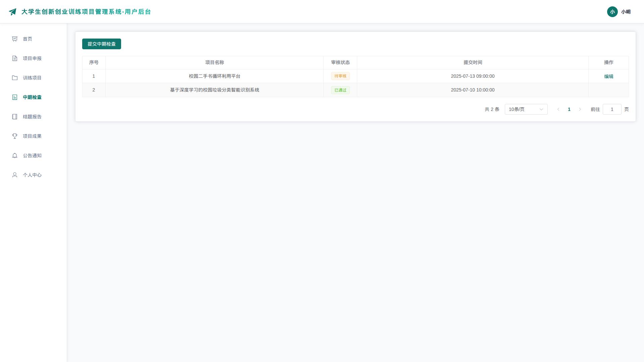Click the 个人中心 user icon
Screen dimensions: 644x362
15,175
